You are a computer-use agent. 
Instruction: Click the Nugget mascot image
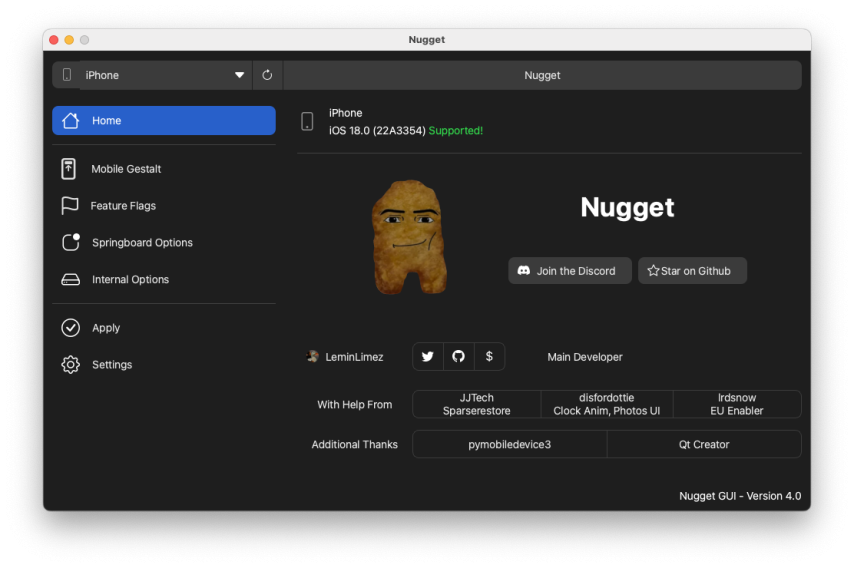(409, 237)
